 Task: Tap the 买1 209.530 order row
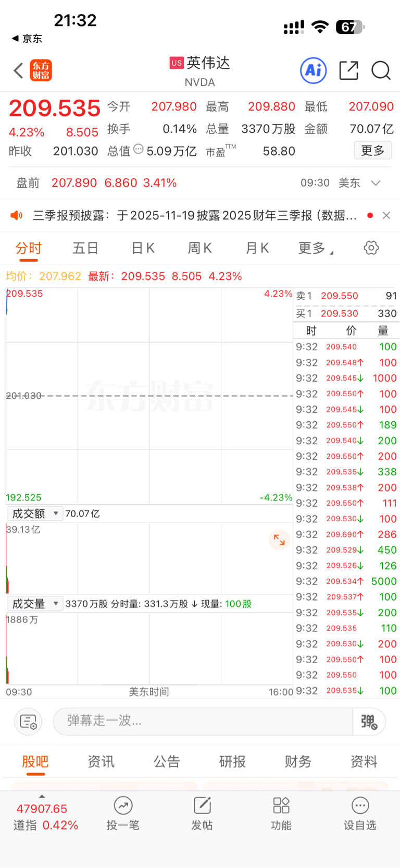346,313
